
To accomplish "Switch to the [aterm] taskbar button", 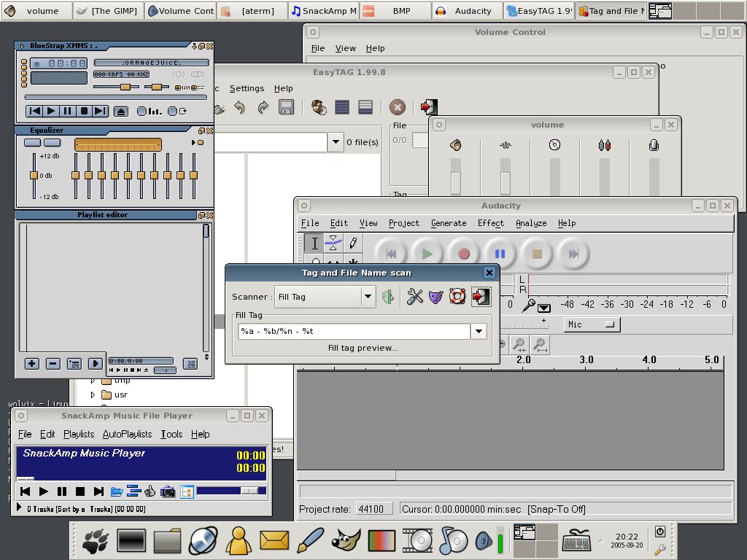I will pyautogui.click(x=252, y=10).
